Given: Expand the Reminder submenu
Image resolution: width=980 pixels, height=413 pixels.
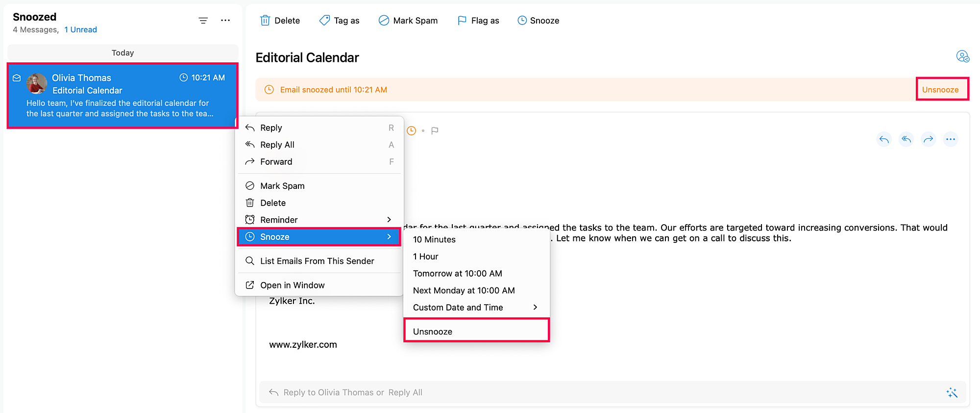Looking at the screenshot, I should click(318, 220).
